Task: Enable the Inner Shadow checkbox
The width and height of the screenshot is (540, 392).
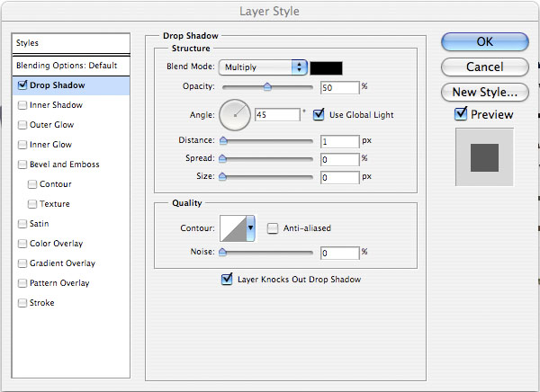Action: click(22, 105)
